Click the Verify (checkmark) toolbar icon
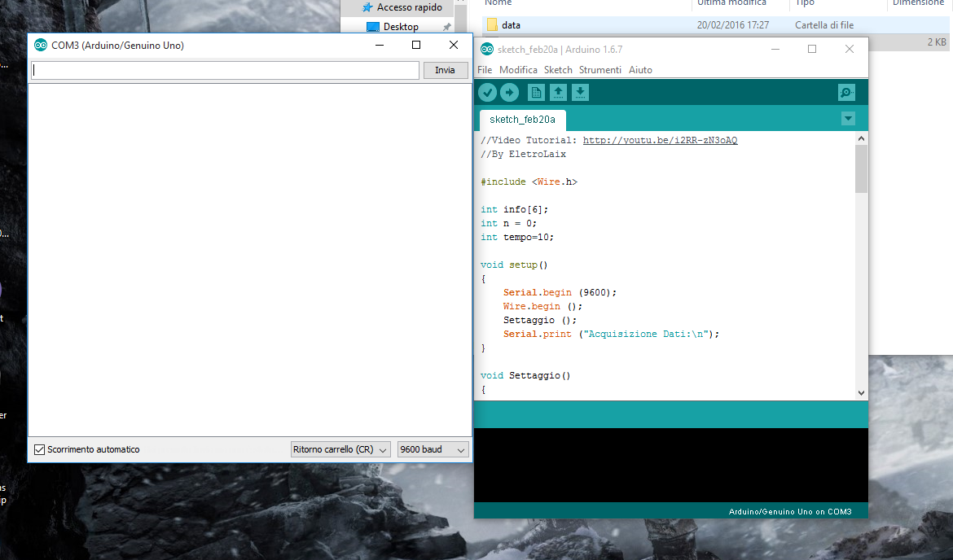Image resolution: width=953 pixels, height=560 pixels. pos(487,92)
